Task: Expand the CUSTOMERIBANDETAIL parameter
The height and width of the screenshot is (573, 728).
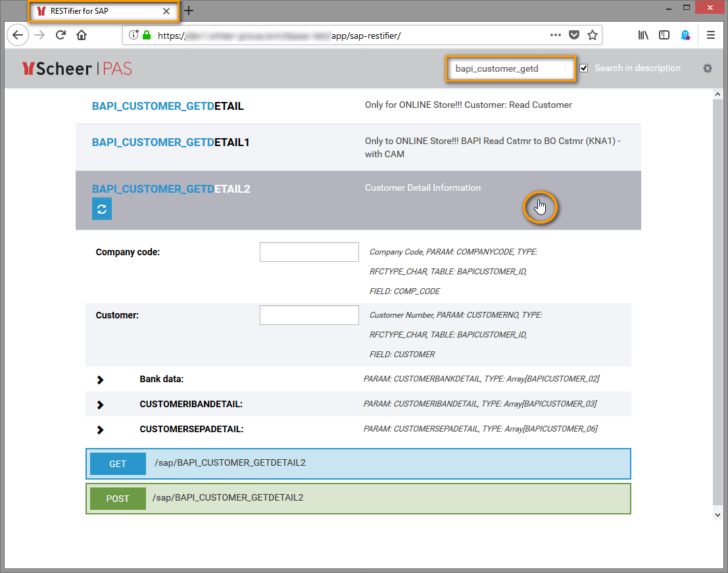Action: (x=100, y=405)
